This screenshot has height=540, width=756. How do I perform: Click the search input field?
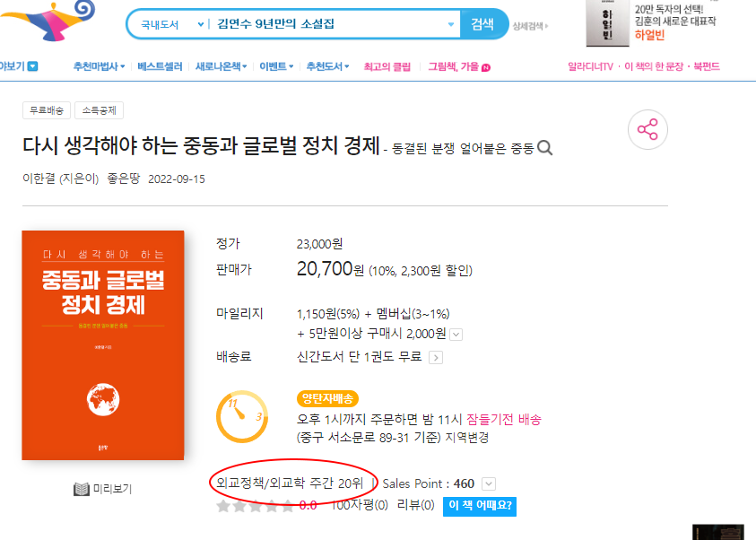click(x=328, y=24)
